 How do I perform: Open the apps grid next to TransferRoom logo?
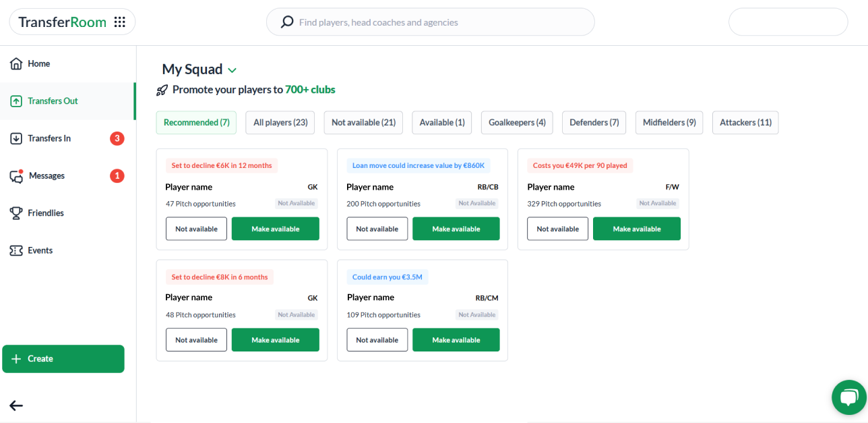point(119,22)
